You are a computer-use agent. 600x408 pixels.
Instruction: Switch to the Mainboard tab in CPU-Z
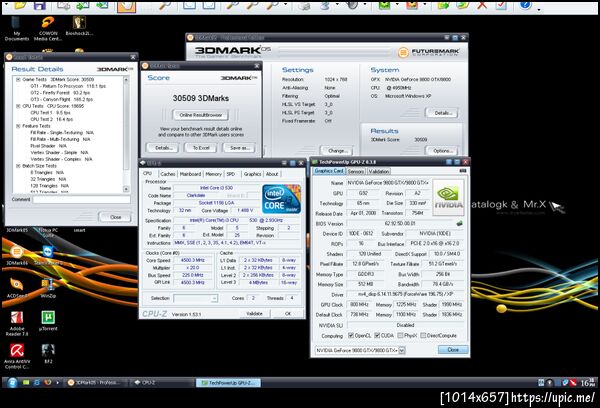(190, 174)
